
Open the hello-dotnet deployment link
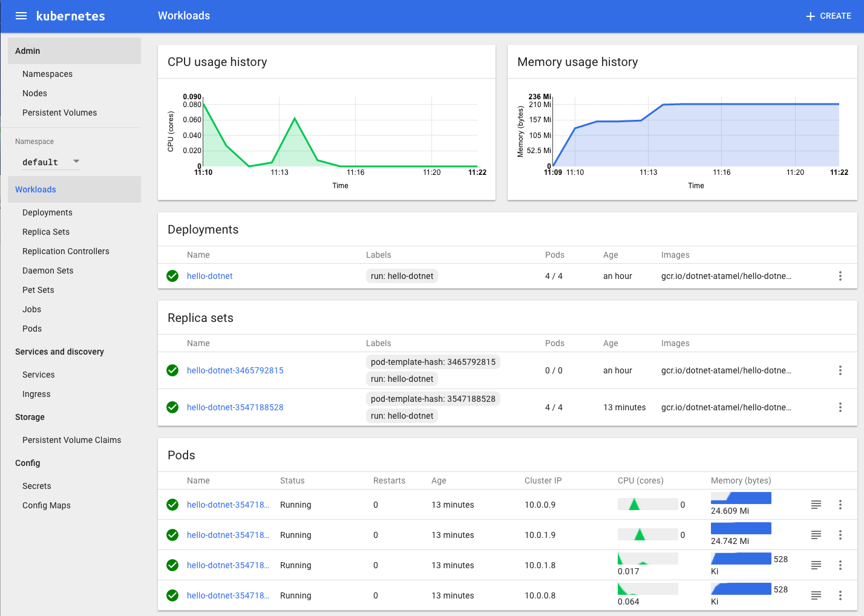(x=209, y=276)
